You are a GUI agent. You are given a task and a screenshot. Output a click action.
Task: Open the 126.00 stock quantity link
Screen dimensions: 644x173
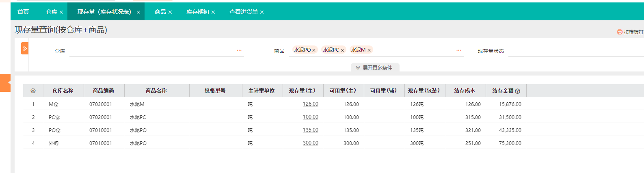pyautogui.click(x=310, y=104)
